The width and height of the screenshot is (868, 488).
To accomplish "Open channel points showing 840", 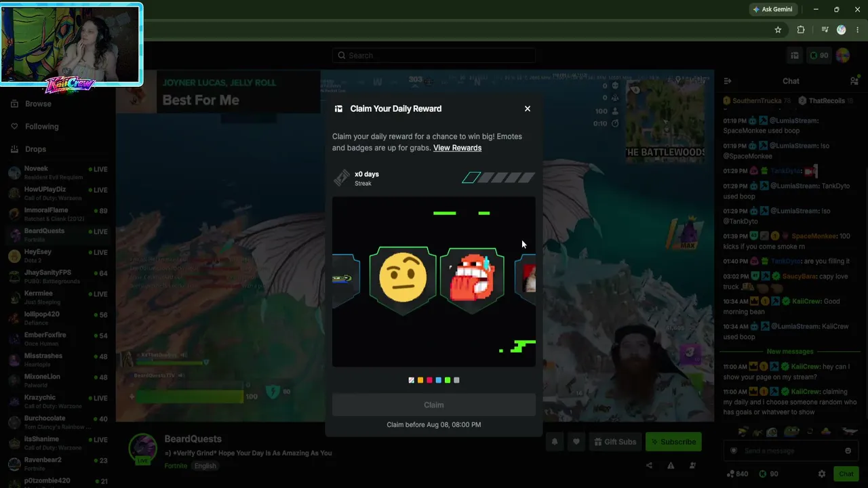I will pyautogui.click(x=737, y=474).
